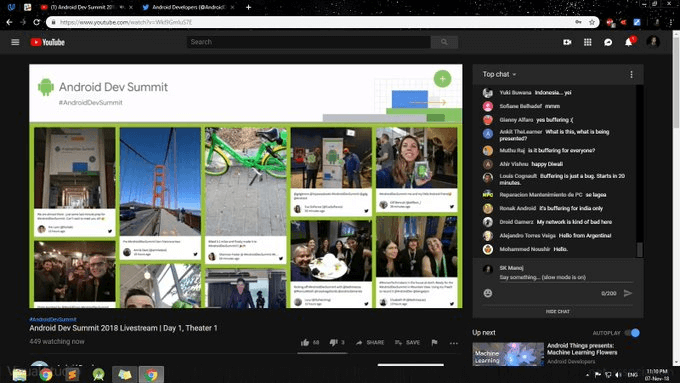680x383 pixels.
Task: Click the green plus circle in video
Action: (x=442, y=79)
